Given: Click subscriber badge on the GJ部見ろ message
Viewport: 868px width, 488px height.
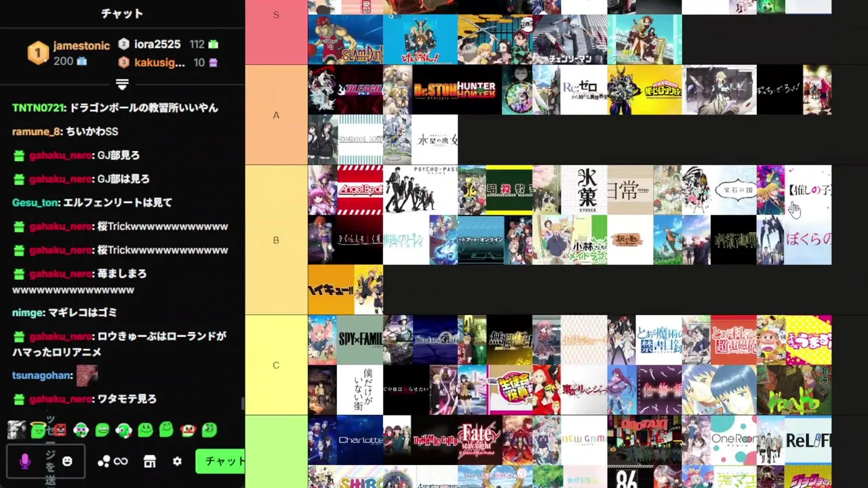Looking at the screenshot, I should pyautogui.click(x=19, y=155).
